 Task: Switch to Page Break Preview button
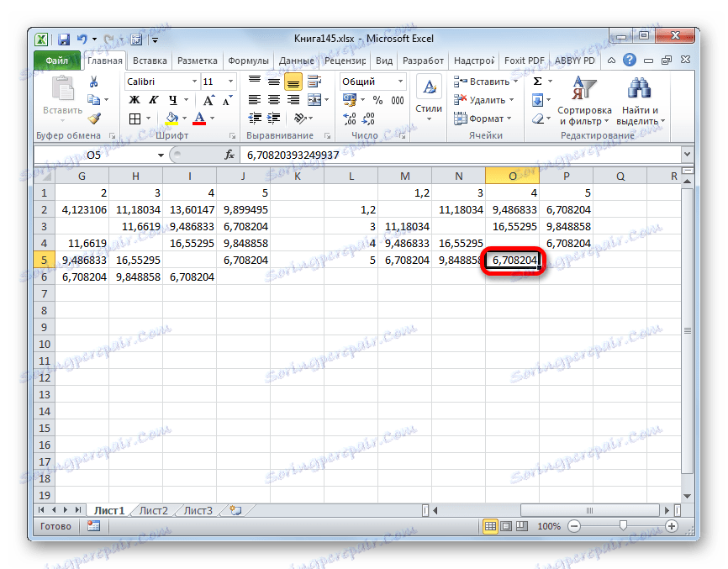click(x=522, y=526)
